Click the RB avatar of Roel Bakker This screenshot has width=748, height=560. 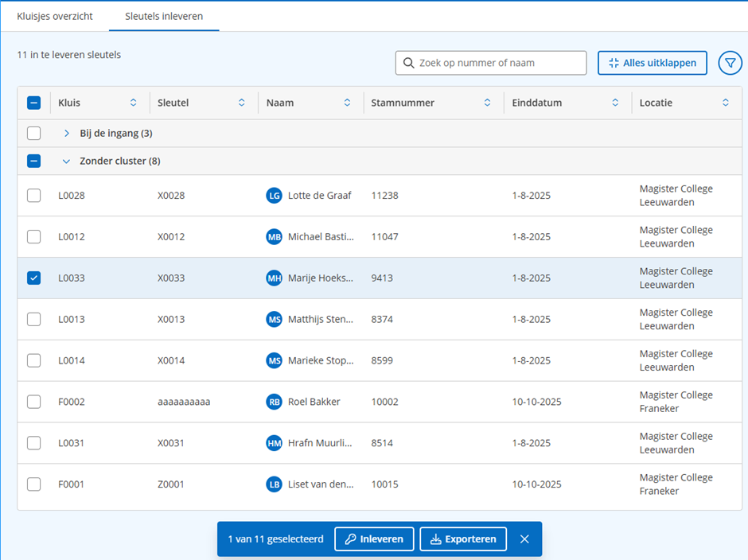click(275, 402)
